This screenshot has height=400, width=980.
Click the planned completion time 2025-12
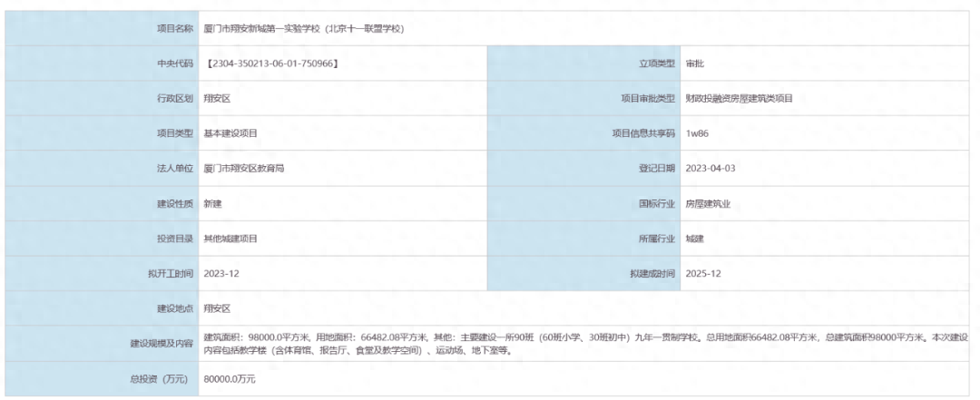pos(703,274)
